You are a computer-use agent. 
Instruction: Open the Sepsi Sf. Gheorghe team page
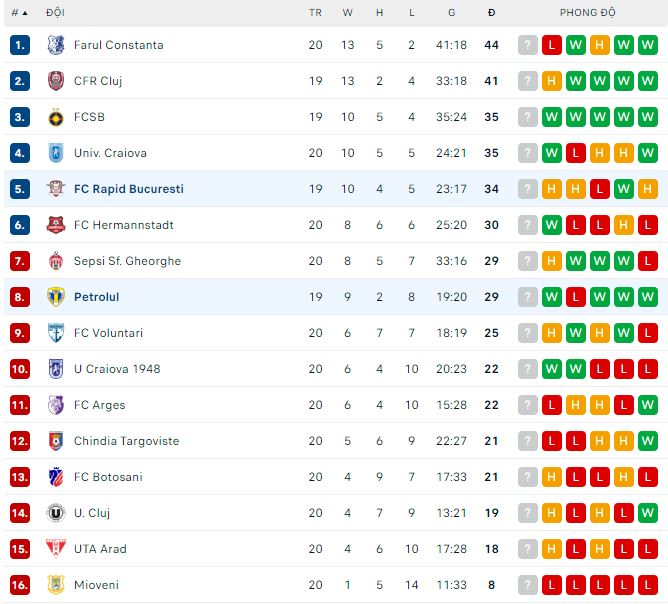(x=127, y=261)
